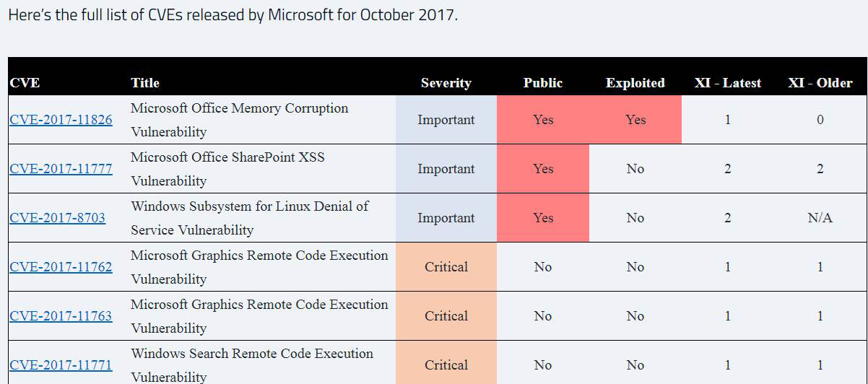Click the red Exploited Yes cell
868x384 pixels.
[x=635, y=120]
